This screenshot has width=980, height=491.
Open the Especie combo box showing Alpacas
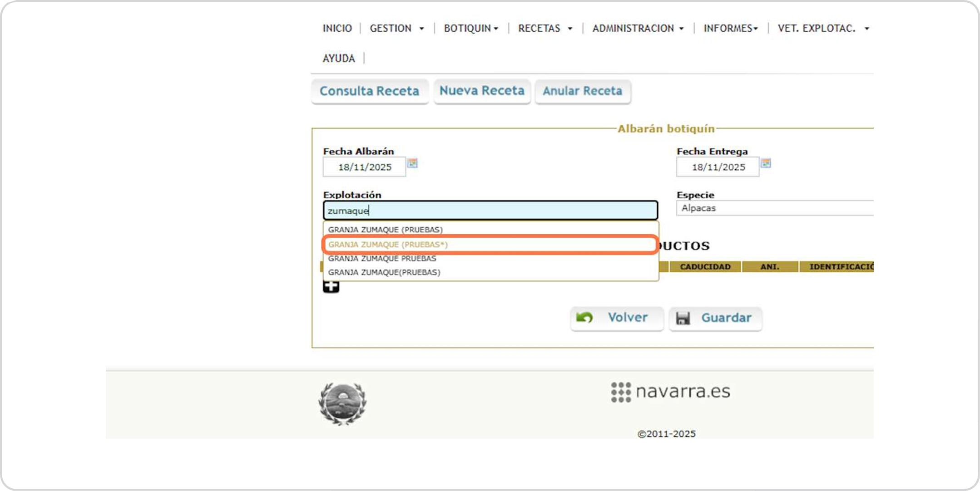click(774, 208)
